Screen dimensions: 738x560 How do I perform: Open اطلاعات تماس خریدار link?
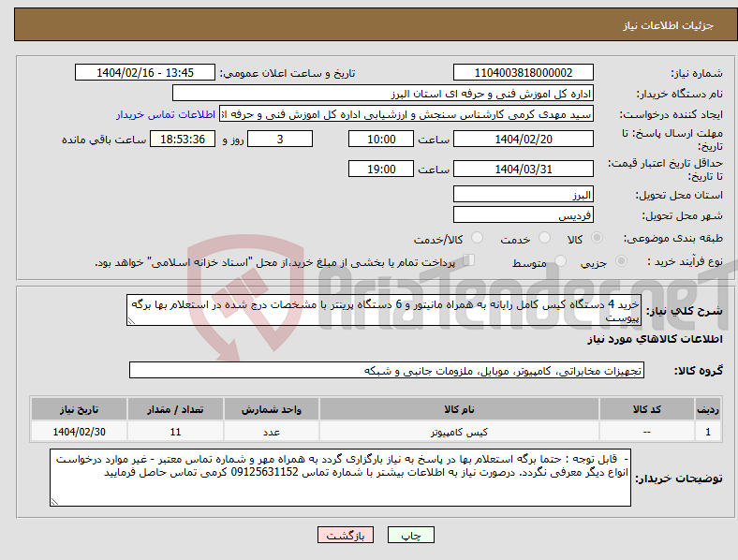[x=166, y=114]
